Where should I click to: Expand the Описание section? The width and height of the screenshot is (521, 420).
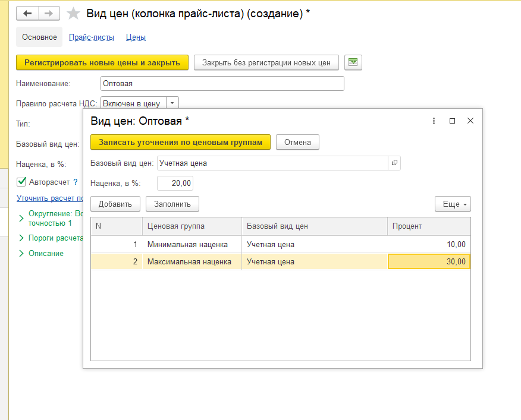pyautogui.click(x=21, y=253)
